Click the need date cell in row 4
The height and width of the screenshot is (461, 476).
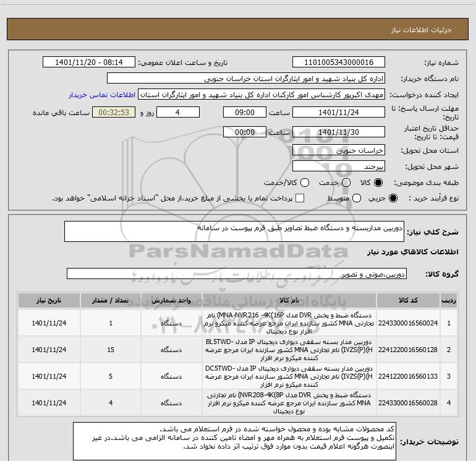(x=49, y=403)
